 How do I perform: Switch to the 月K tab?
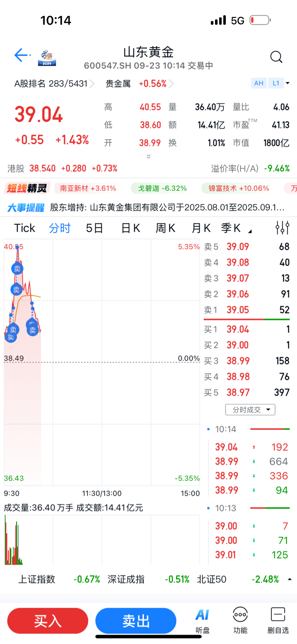pos(201,228)
